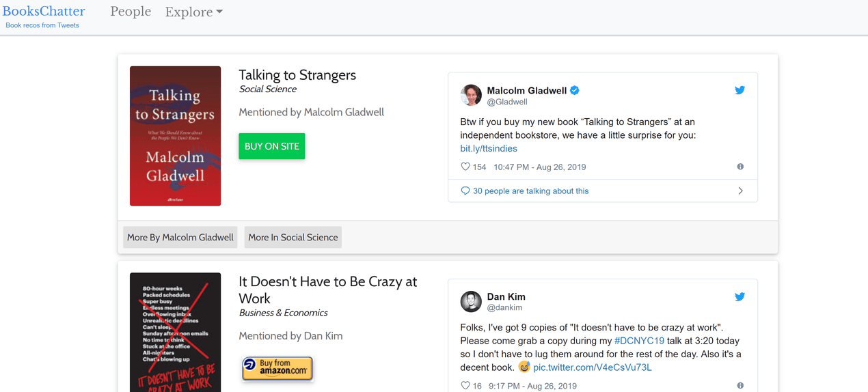Click Malcolm Gladwell's profile avatar
868x392 pixels.
pos(471,96)
